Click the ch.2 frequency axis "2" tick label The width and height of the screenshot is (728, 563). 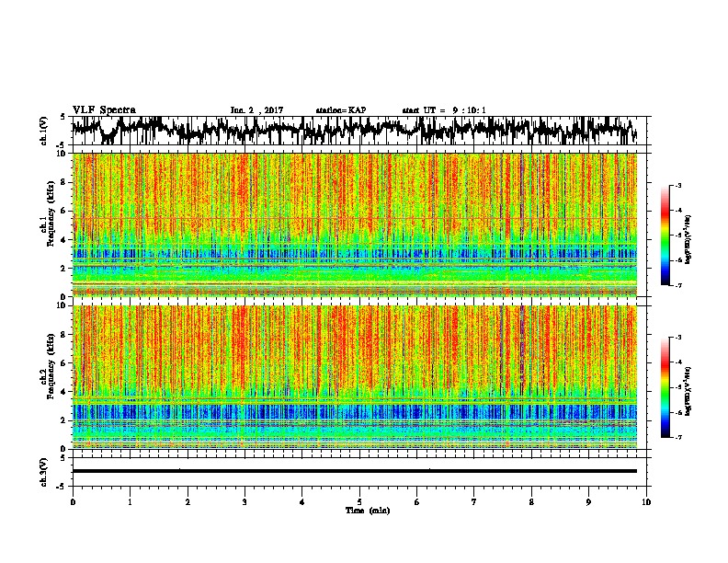pyautogui.click(x=63, y=420)
